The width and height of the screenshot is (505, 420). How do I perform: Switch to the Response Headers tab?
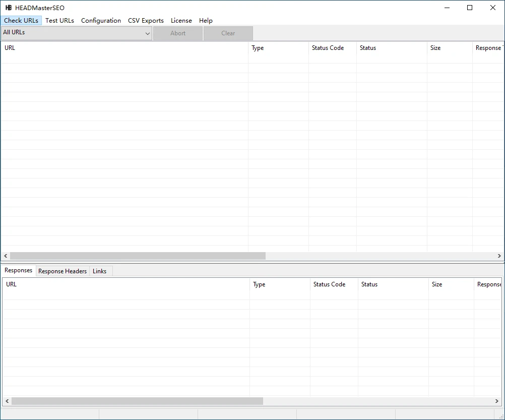(62, 271)
